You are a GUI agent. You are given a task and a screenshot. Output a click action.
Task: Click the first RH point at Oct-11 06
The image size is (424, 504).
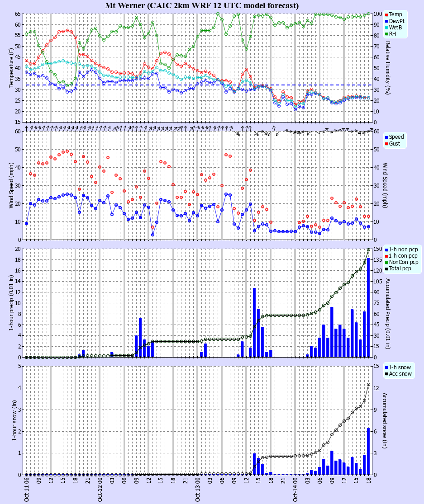(x=26, y=34)
